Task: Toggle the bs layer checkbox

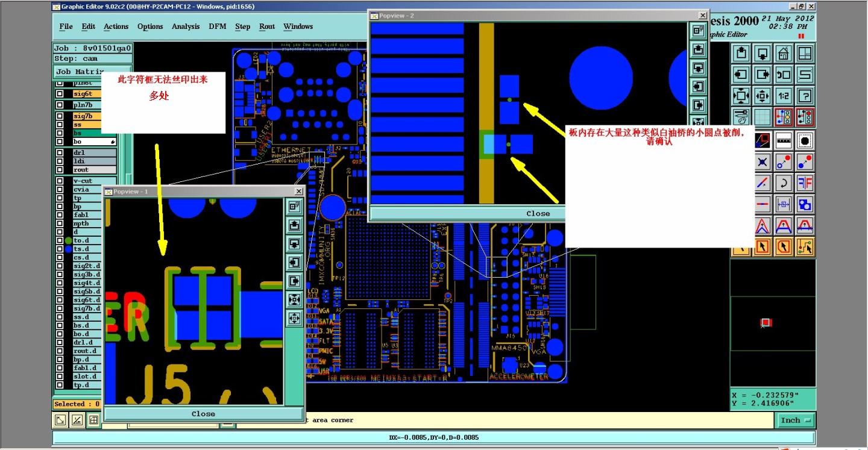Action: tap(60, 133)
